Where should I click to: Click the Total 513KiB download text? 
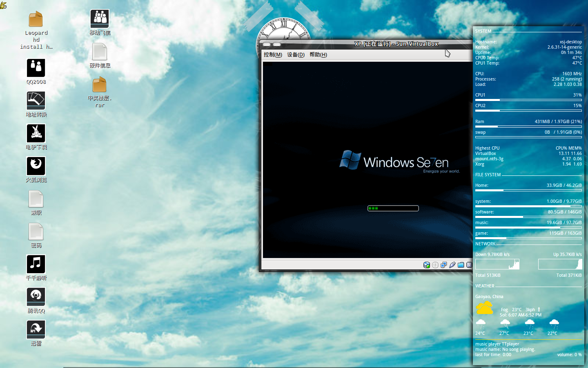pyautogui.click(x=488, y=275)
